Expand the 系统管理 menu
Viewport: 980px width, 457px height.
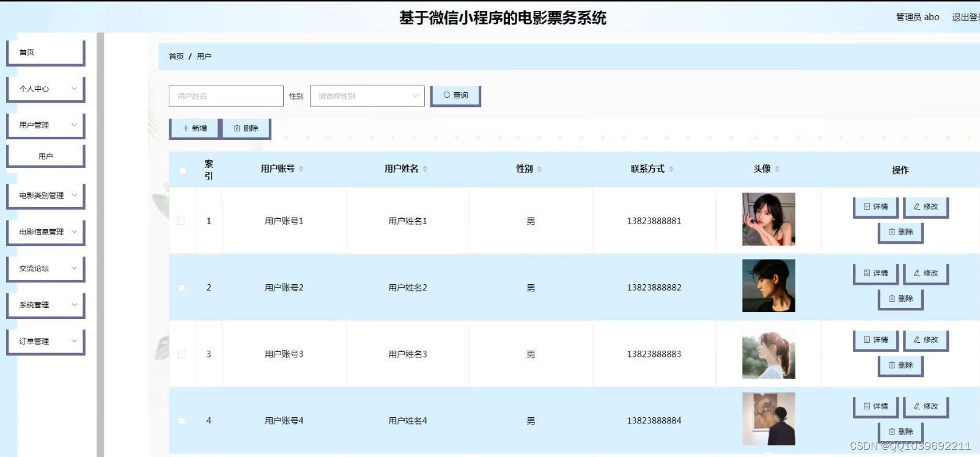(45, 305)
